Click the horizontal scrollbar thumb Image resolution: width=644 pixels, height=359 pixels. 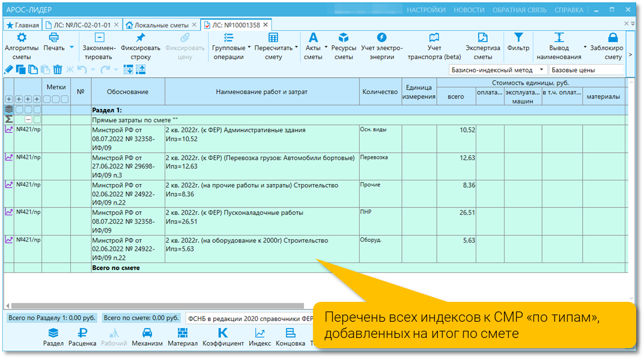pyautogui.click(x=157, y=305)
